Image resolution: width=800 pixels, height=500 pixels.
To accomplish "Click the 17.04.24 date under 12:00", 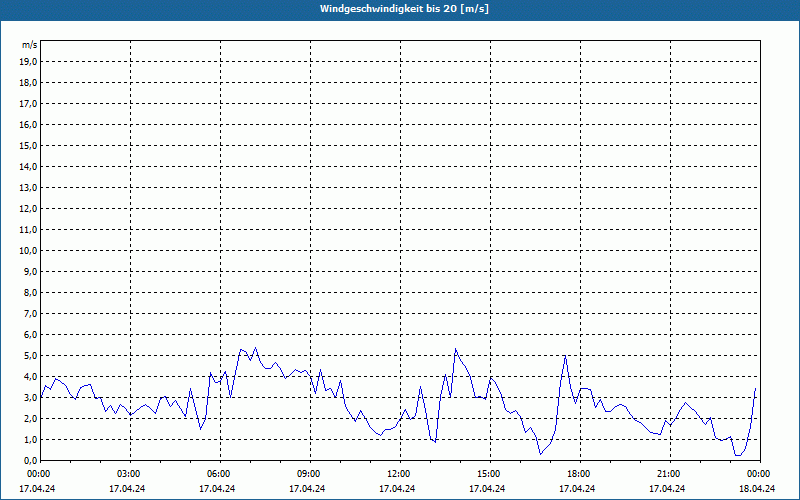I will [x=397, y=488].
